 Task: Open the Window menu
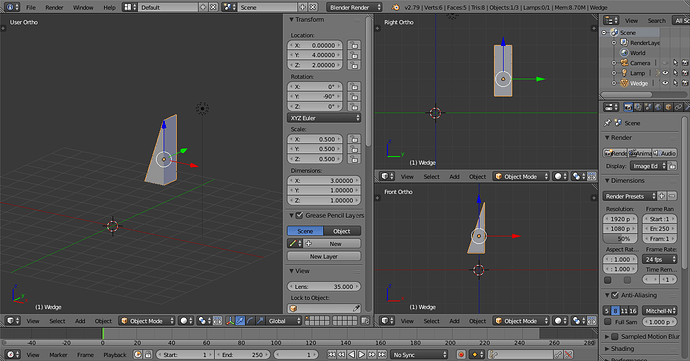[83, 7]
